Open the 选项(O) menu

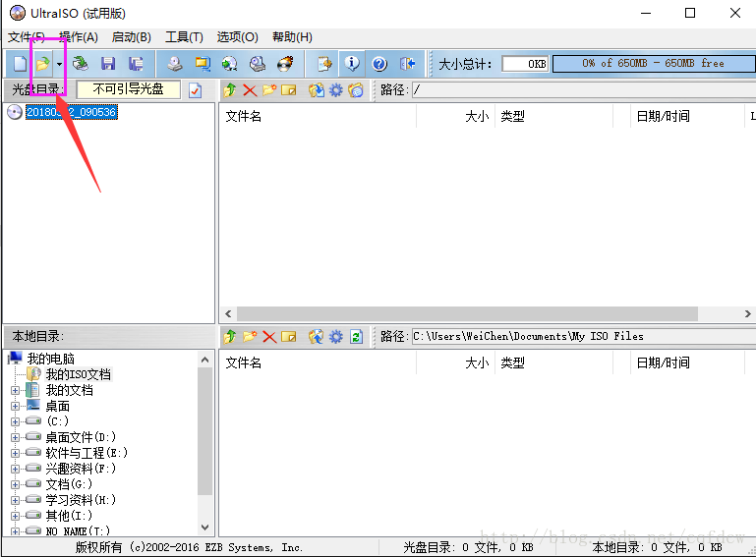tap(237, 37)
